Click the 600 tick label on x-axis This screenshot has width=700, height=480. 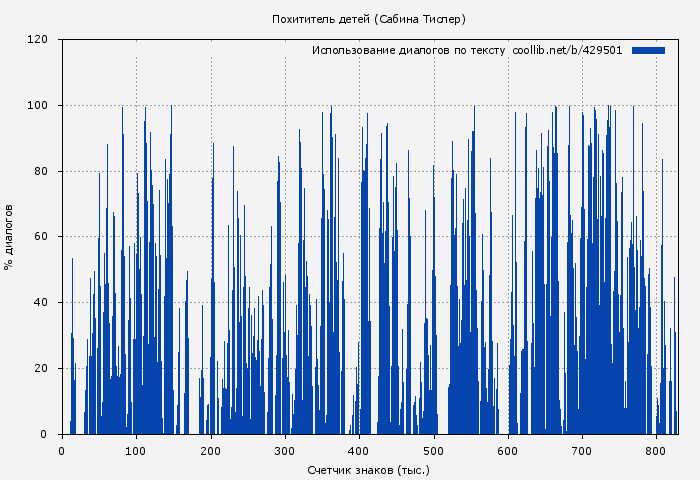tap(508, 450)
